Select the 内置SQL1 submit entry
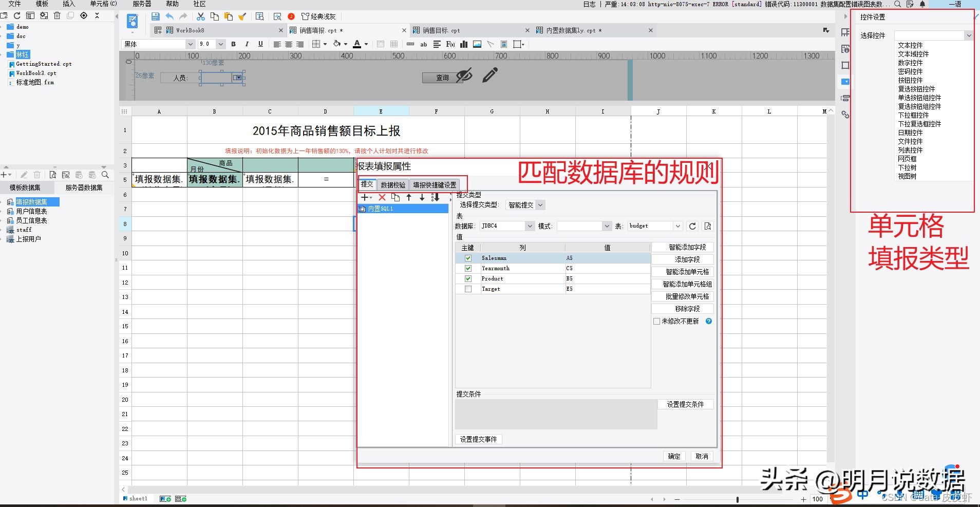980x507 pixels. pos(403,209)
